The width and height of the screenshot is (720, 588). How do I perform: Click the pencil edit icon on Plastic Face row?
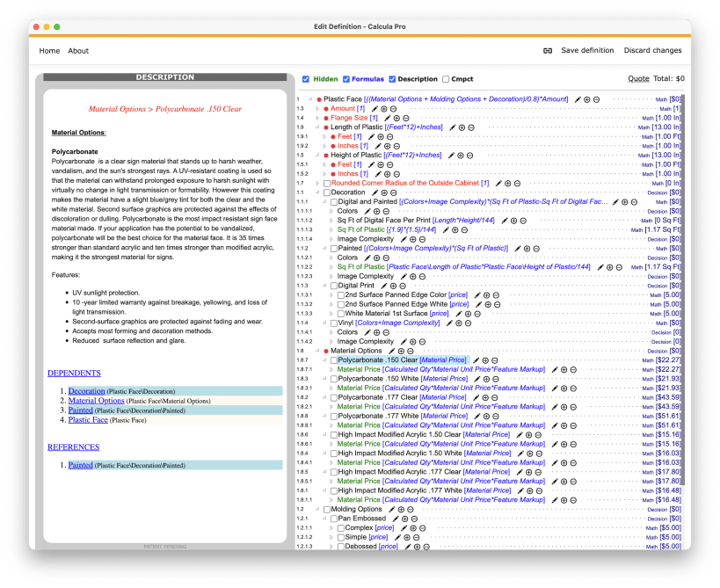tap(578, 99)
